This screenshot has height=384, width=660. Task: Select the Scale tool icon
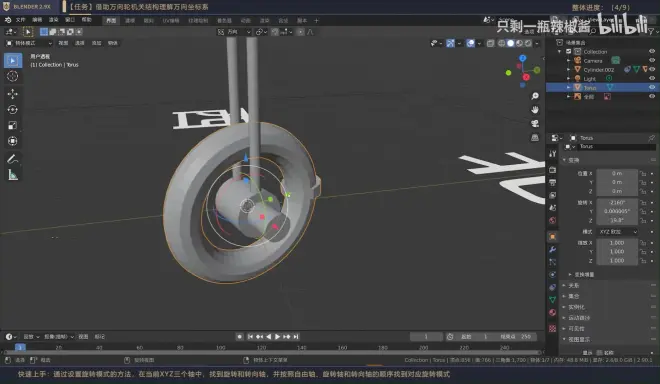pyautogui.click(x=13, y=125)
